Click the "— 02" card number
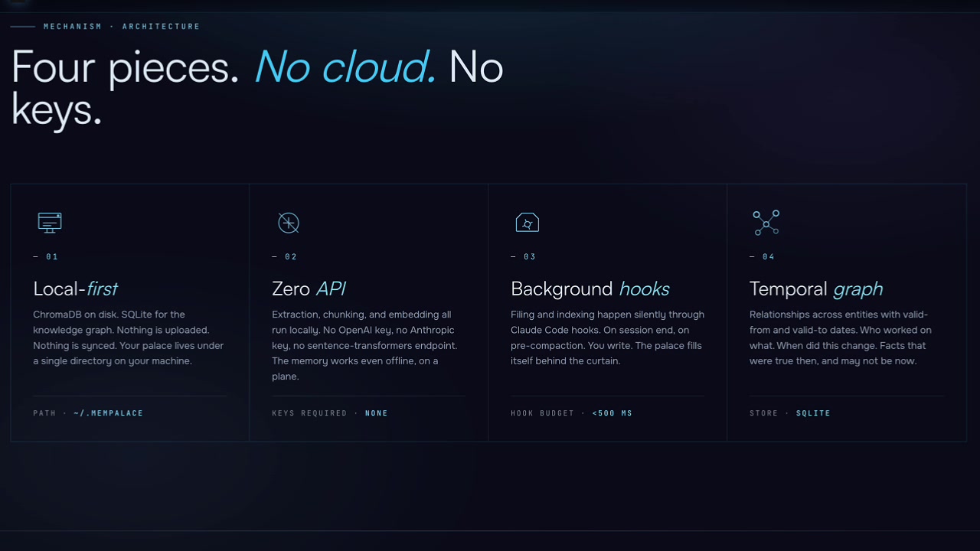 [285, 256]
